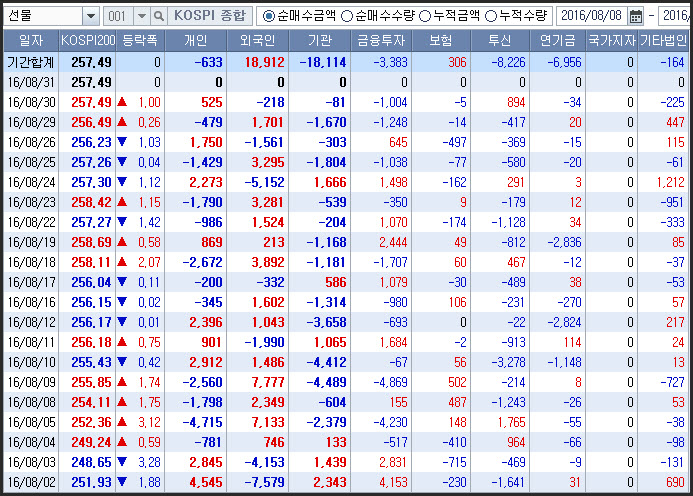Click the 001 code input field
693x496 pixels.
(118, 16)
